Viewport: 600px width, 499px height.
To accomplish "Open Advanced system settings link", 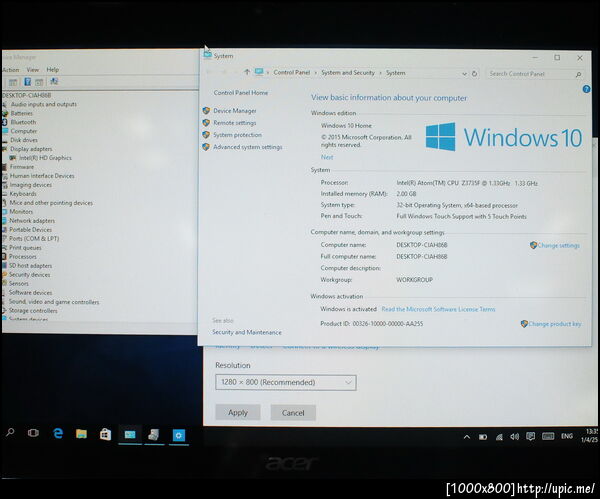I will pyautogui.click(x=248, y=147).
